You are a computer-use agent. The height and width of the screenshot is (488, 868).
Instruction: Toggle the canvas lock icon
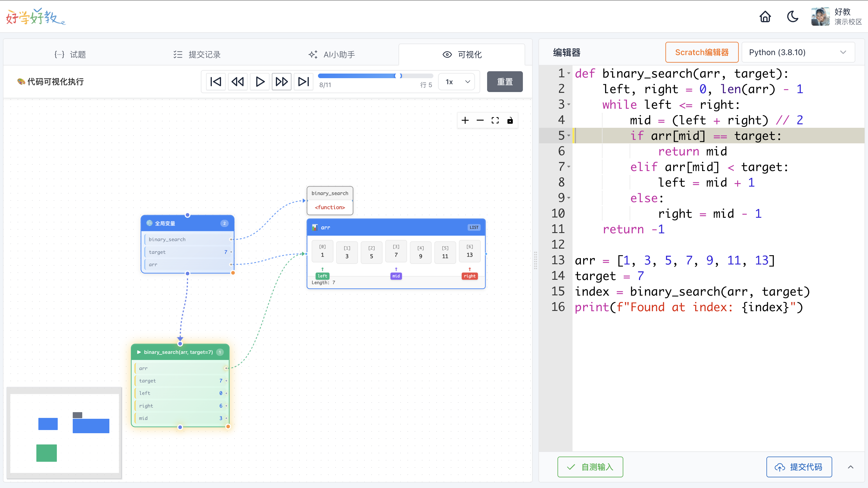tap(510, 120)
